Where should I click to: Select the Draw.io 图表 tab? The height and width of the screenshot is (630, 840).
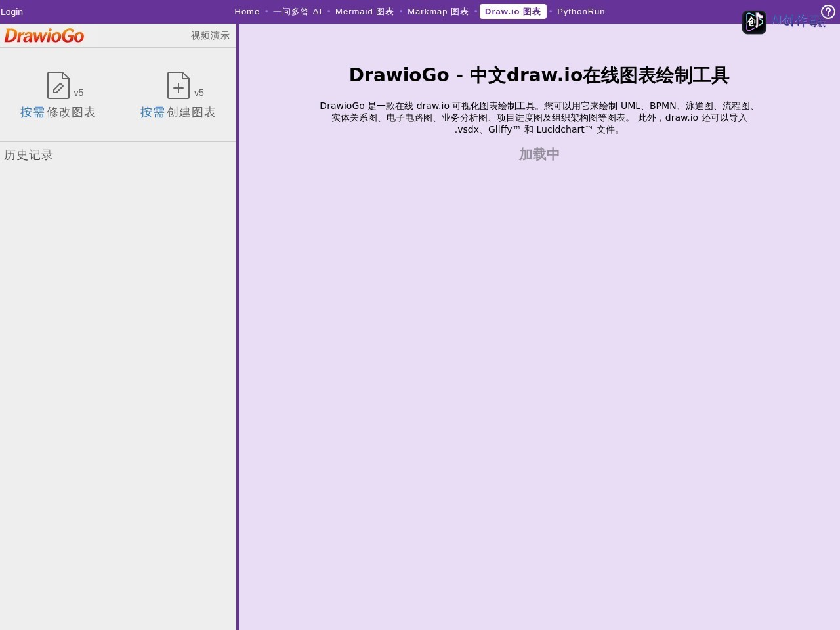[x=513, y=11]
